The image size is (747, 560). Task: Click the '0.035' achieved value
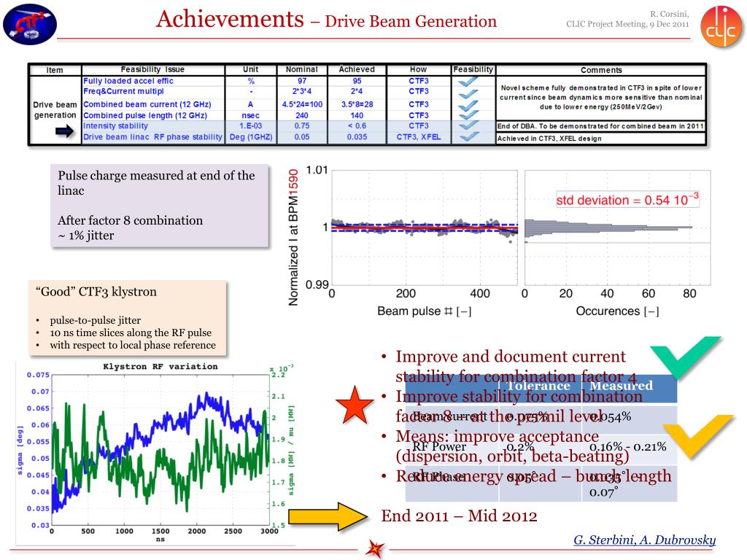(x=357, y=137)
